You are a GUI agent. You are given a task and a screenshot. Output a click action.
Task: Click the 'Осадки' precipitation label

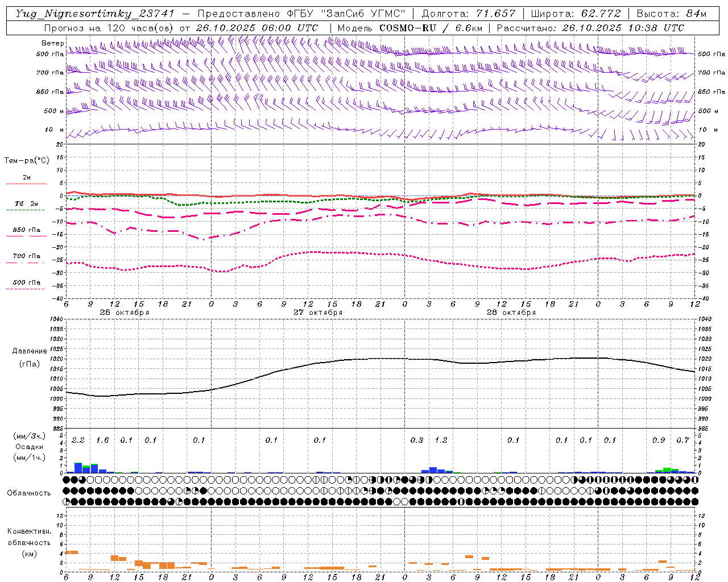tap(30, 447)
